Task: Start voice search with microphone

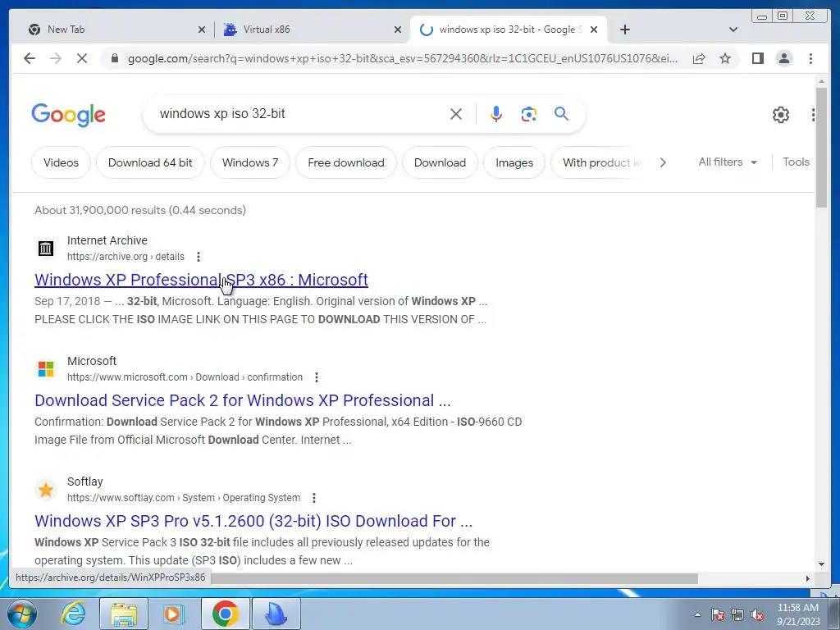Action: tap(496, 114)
